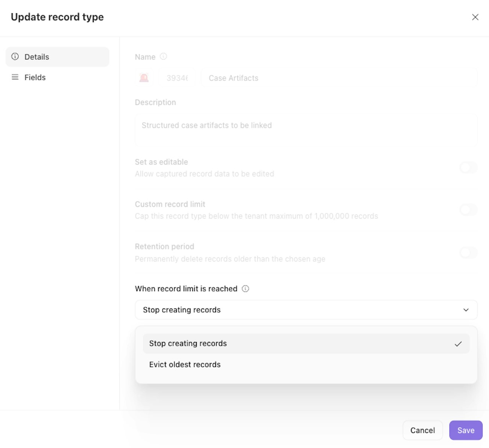
Task: Click into the Description text area
Action: coord(305,130)
